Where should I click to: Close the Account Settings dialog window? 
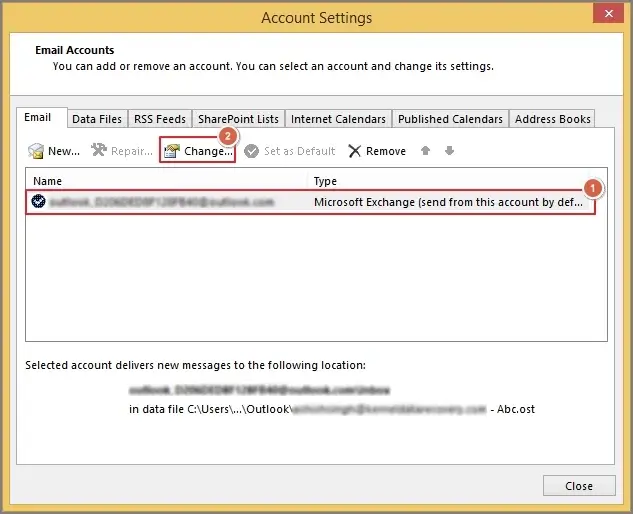click(578, 486)
